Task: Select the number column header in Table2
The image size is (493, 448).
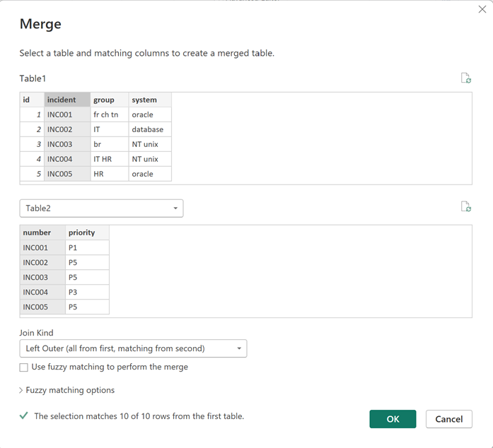Action: coord(42,232)
